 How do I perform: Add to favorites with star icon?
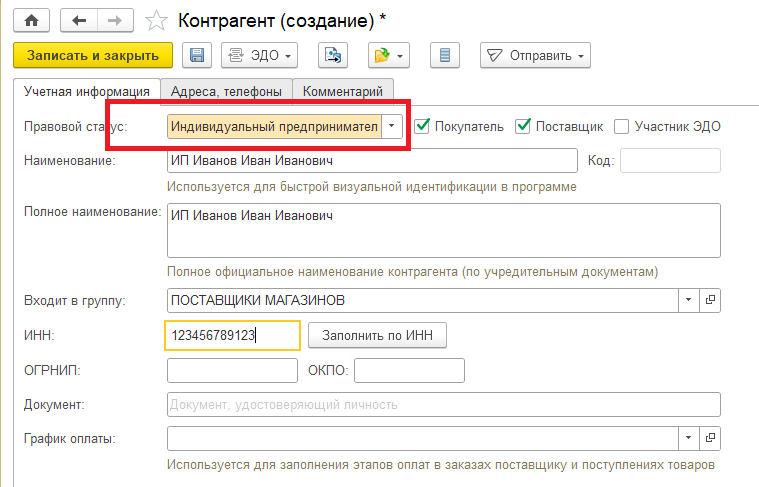pos(156,20)
